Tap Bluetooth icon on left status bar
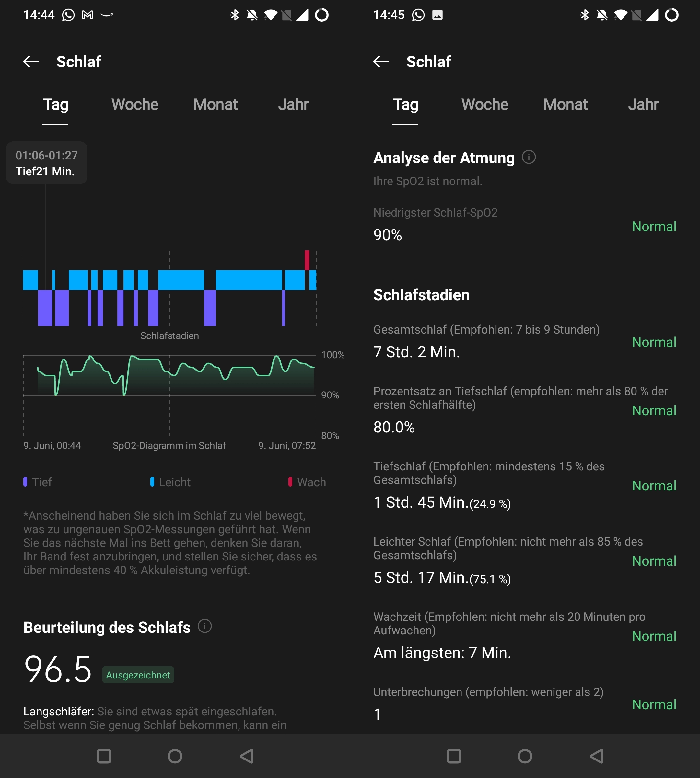This screenshot has width=700, height=778. click(x=235, y=15)
